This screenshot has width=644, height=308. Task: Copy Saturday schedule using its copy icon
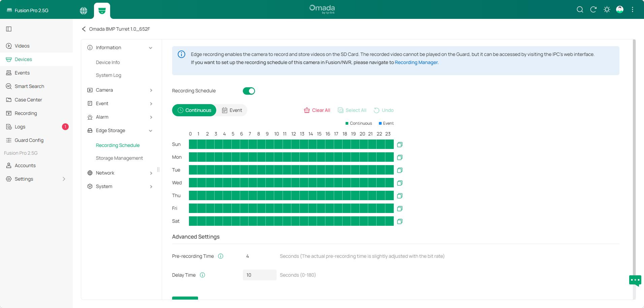click(x=400, y=222)
